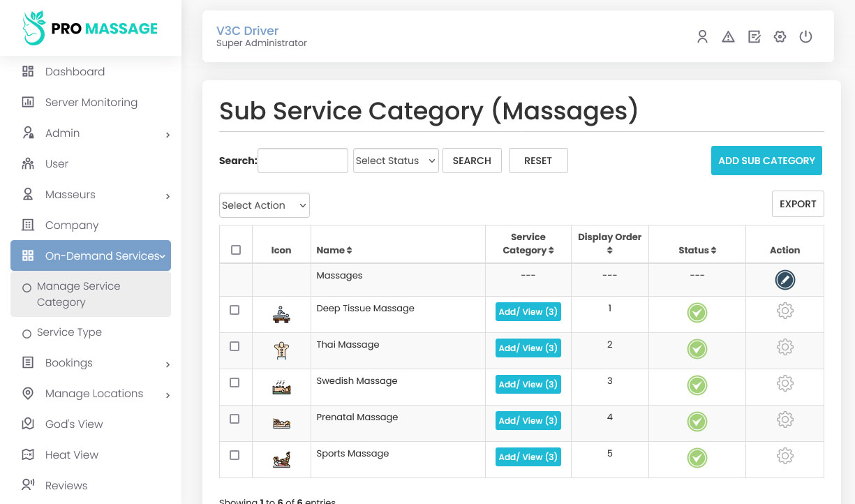Click the Dashboard sidebar icon

(x=28, y=71)
